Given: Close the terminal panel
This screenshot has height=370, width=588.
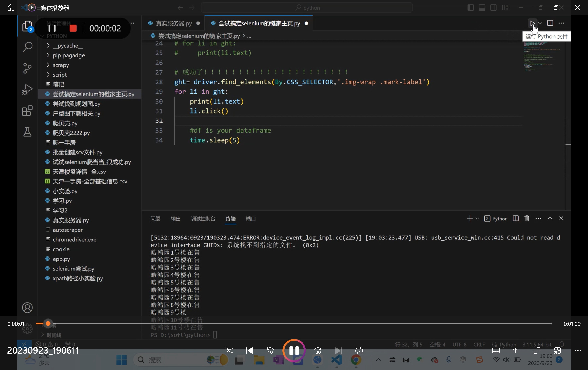Looking at the screenshot, I should coord(561,218).
